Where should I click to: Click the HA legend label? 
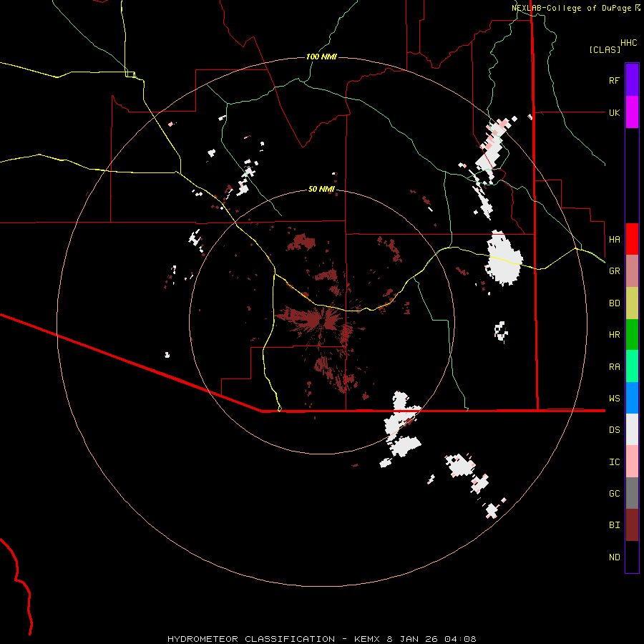614,240
